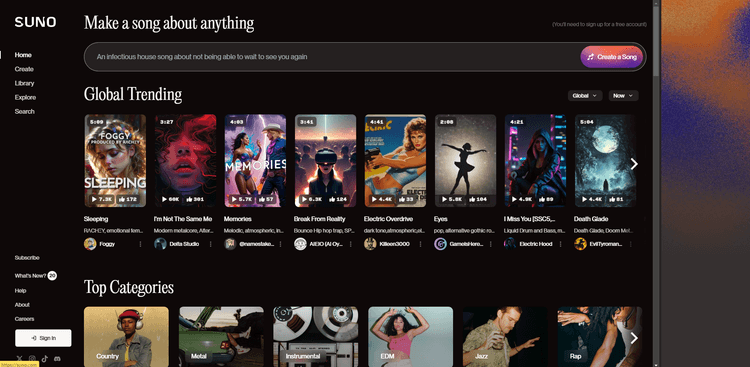Open the Delta Studio artist avatar
This screenshot has height=367, width=750.
[160, 244]
